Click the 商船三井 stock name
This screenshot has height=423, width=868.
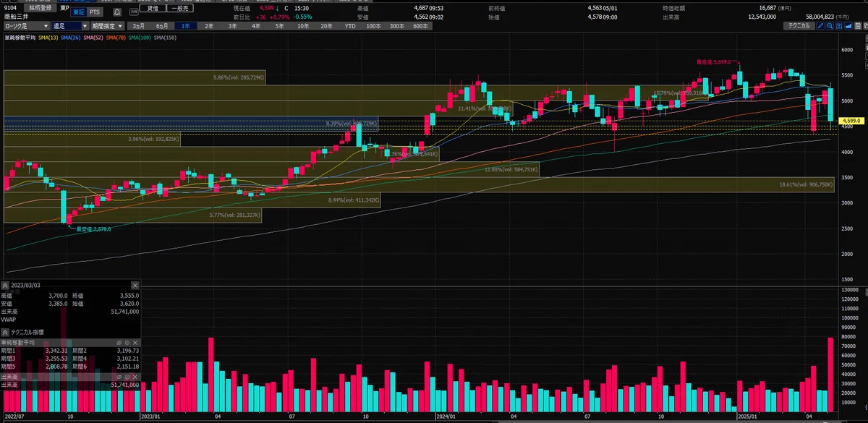point(16,17)
